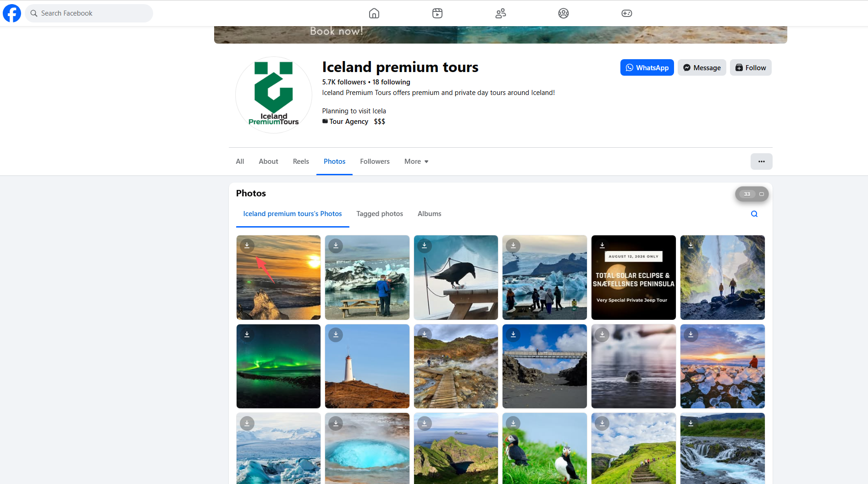
Task: Click the 18 following link
Action: tap(391, 82)
